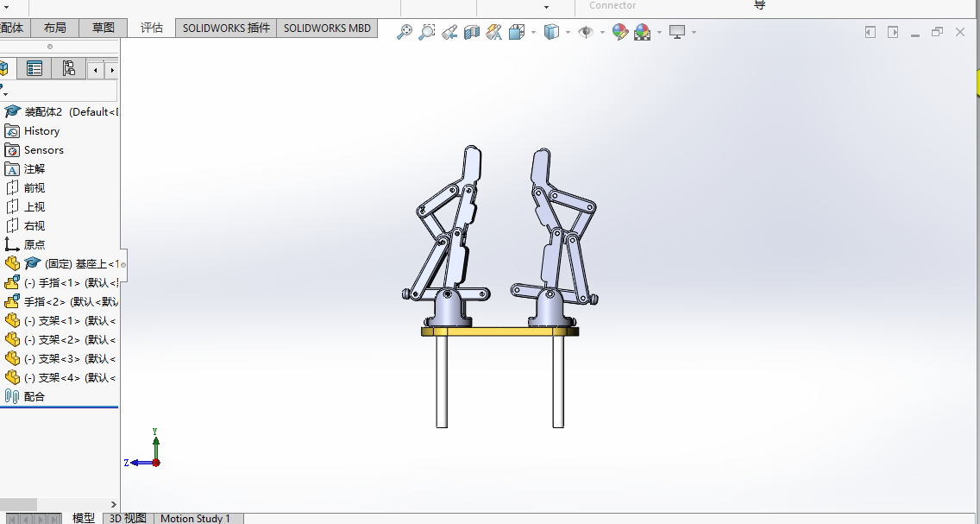The image size is (980, 524).
Task: Click the Zoom to Fit magnifier icon
Action: point(405,32)
